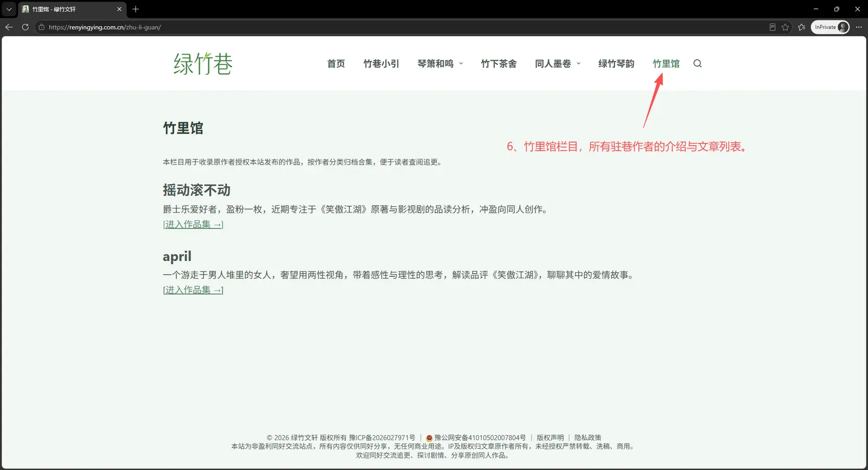Image resolution: width=868 pixels, height=470 pixels.
Task: Click the april author heading
Action: [x=177, y=256]
